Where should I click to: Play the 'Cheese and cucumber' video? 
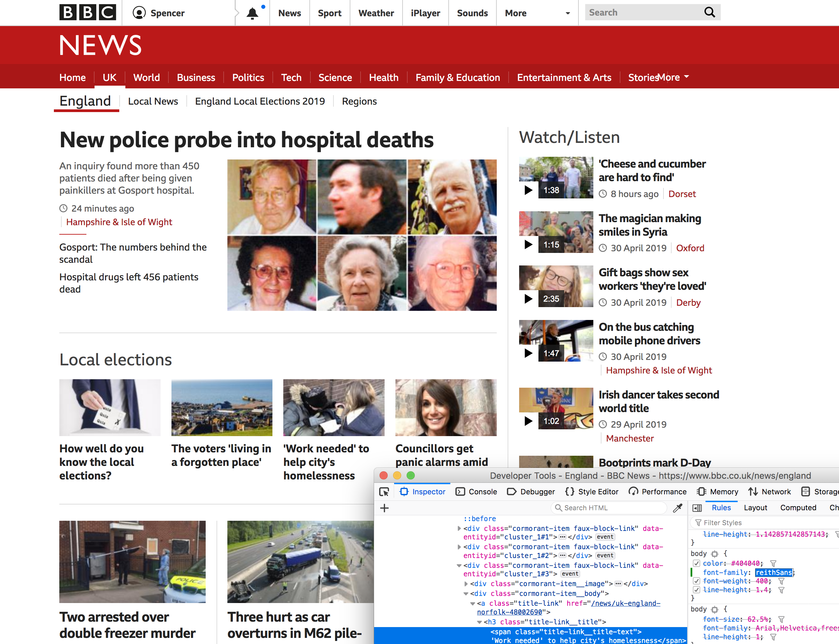click(x=529, y=190)
